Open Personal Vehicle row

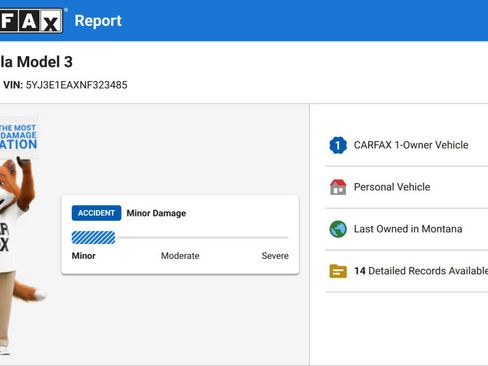tap(407, 187)
